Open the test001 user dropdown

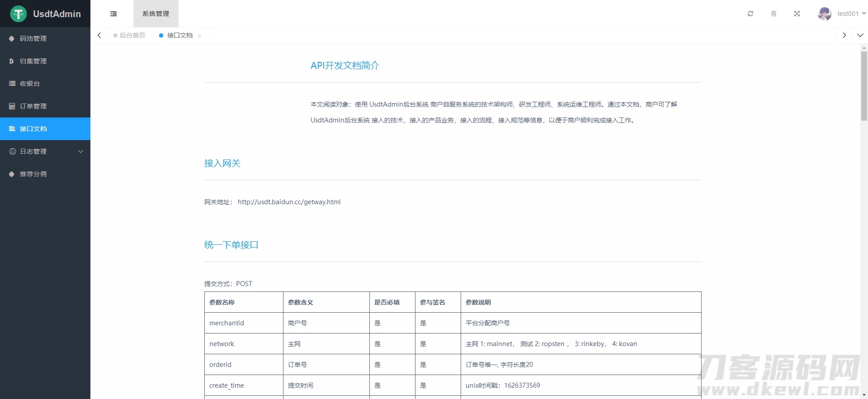pyautogui.click(x=851, y=14)
